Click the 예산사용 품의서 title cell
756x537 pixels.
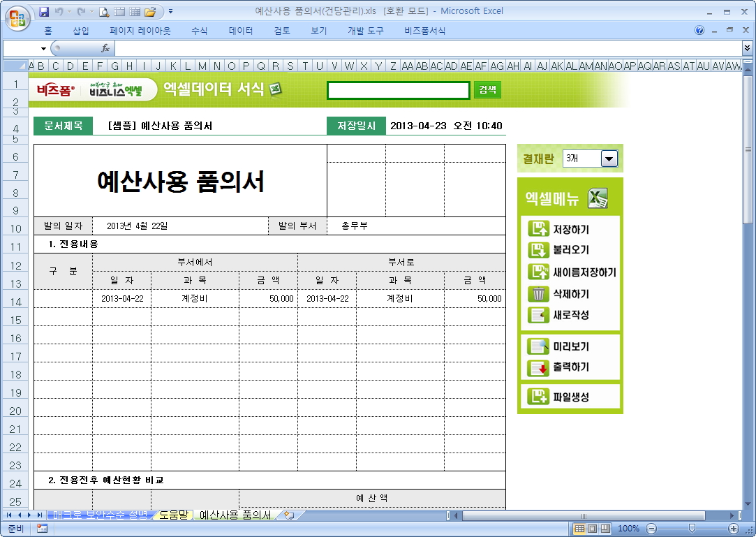click(x=180, y=180)
